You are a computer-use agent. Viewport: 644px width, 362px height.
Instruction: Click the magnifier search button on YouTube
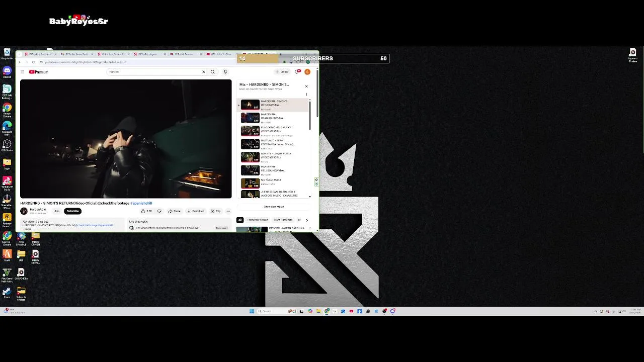[213, 72]
